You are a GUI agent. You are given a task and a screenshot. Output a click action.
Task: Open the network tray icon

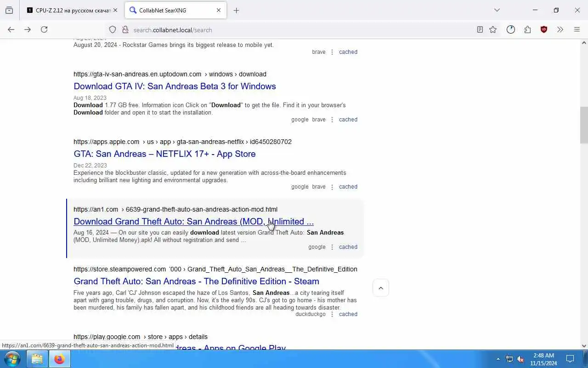pos(509,359)
